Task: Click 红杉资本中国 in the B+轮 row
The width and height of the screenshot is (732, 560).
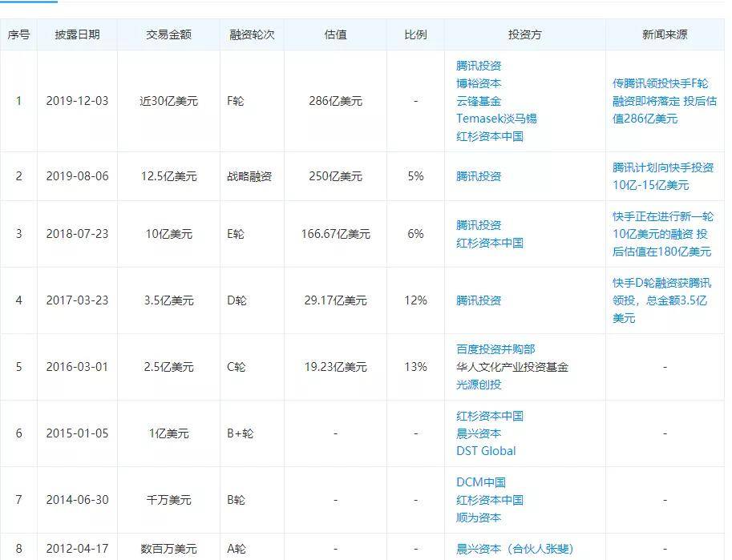Action: point(490,416)
